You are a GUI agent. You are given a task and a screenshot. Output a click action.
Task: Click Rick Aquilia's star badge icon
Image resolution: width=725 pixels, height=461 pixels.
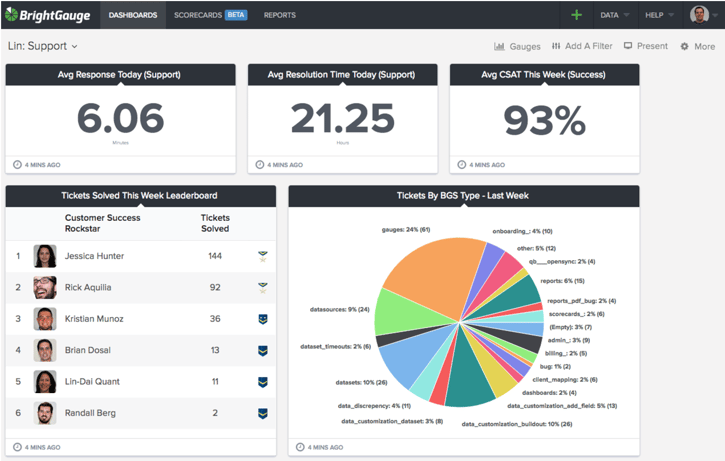[263, 288]
